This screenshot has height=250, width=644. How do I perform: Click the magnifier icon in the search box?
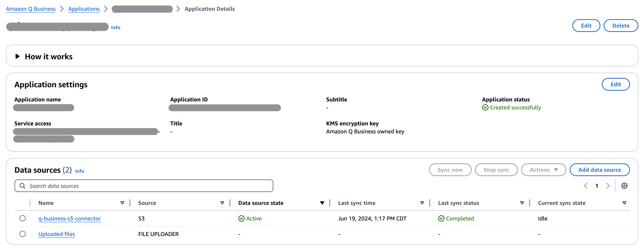coord(23,186)
